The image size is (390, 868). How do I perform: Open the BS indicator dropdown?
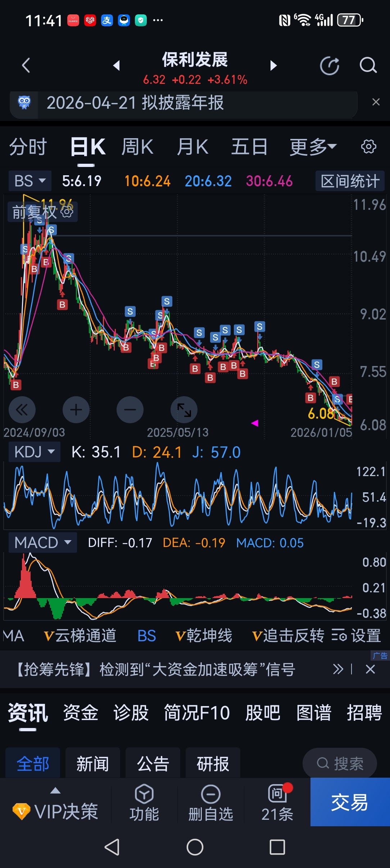point(30,181)
